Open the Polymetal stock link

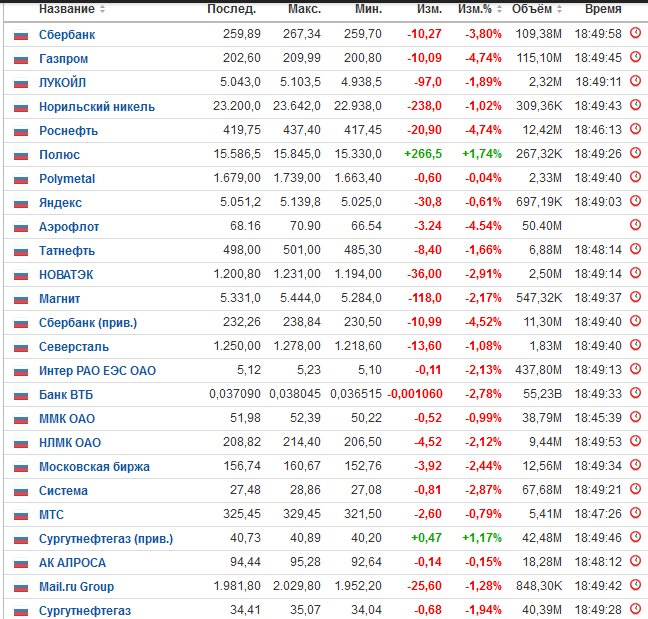click(67, 179)
